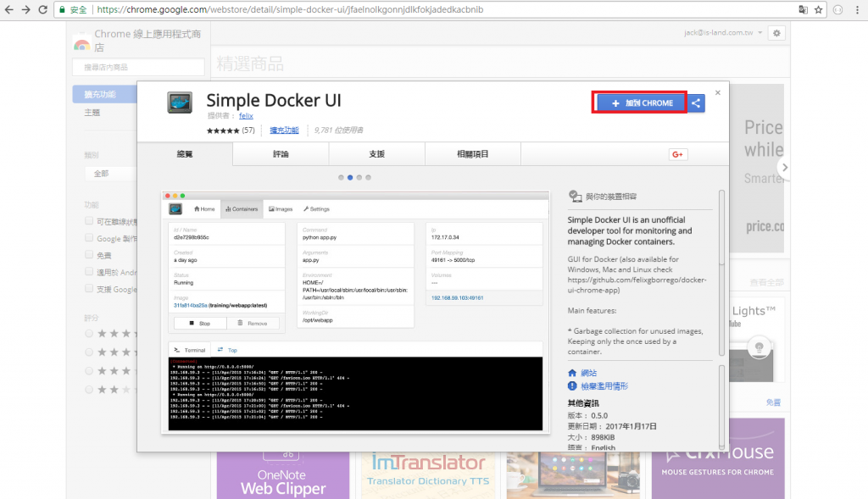The height and width of the screenshot is (499, 868).
Task: Open the crxMouse gestures tile
Action: (x=718, y=458)
